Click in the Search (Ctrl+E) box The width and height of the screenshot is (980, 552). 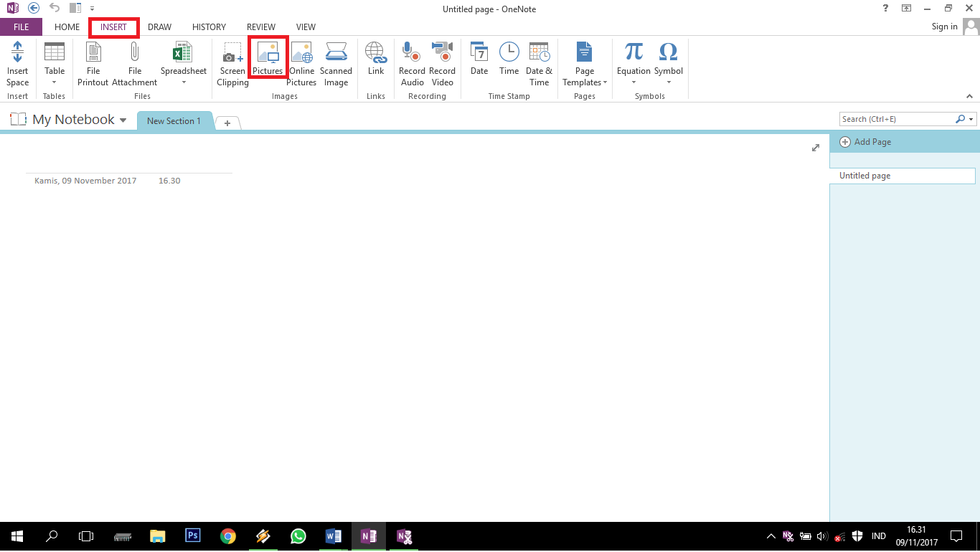[x=897, y=119]
